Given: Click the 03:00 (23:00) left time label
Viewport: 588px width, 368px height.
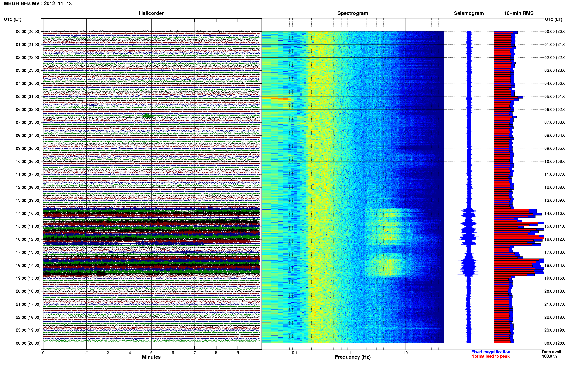Looking at the screenshot, I should click(x=28, y=70).
